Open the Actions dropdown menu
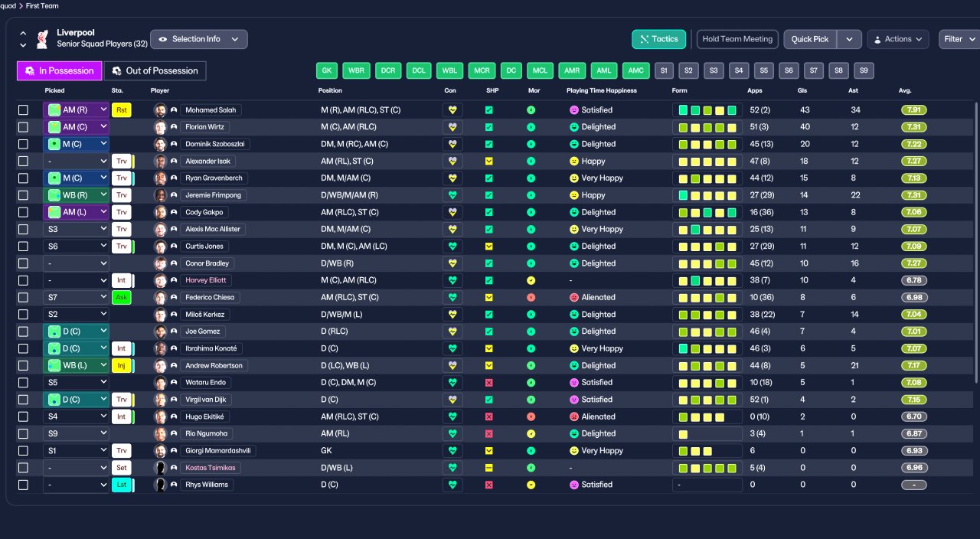Screen dimensions: 980x539 [x=898, y=39]
